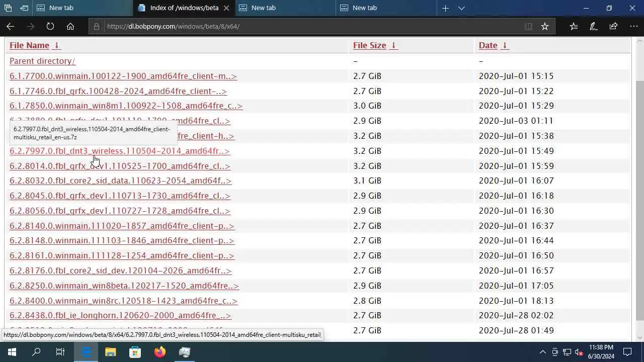Open Firefox from taskbar
The height and width of the screenshot is (362, 644).
[x=160, y=352]
